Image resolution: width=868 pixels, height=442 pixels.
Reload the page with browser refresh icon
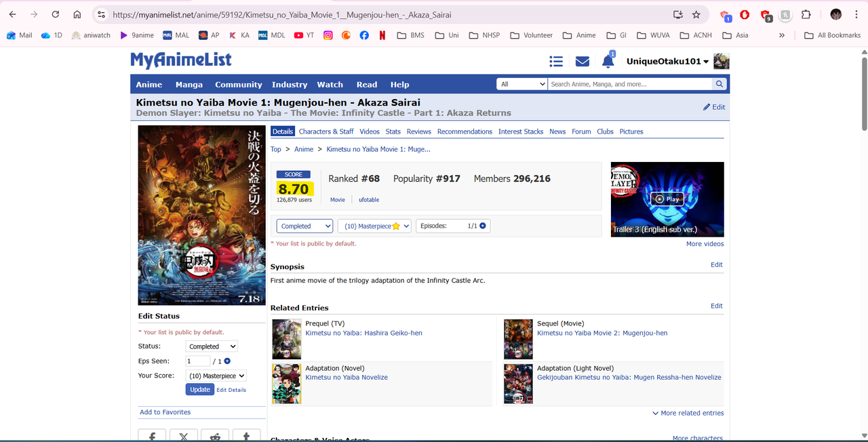coord(56,14)
